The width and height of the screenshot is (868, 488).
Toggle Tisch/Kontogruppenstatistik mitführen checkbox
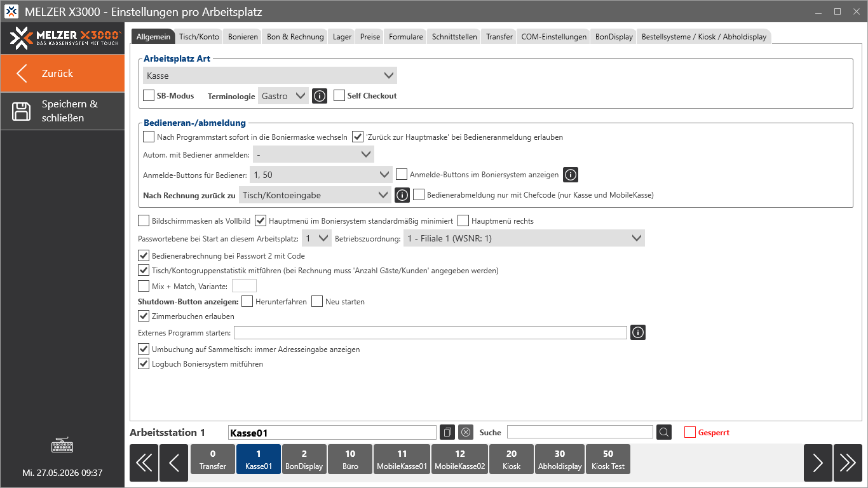[144, 270]
